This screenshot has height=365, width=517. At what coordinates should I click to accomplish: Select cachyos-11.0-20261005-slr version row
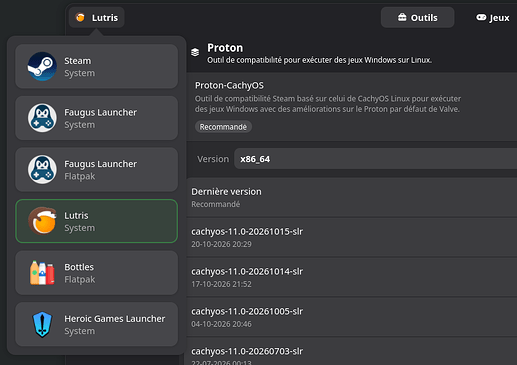352,317
